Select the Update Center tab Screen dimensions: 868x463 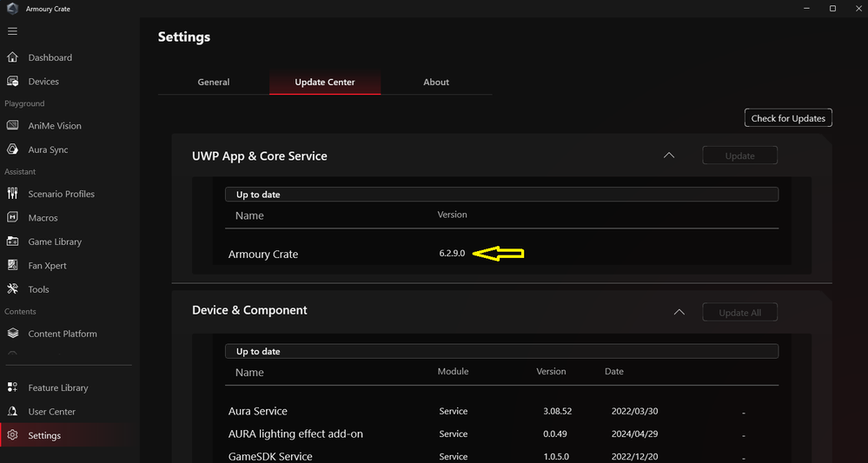point(325,82)
